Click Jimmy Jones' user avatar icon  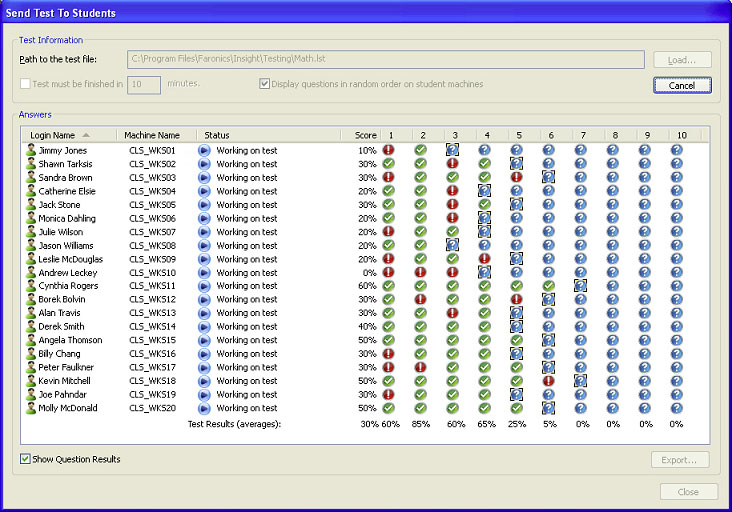[x=31, y=150]
